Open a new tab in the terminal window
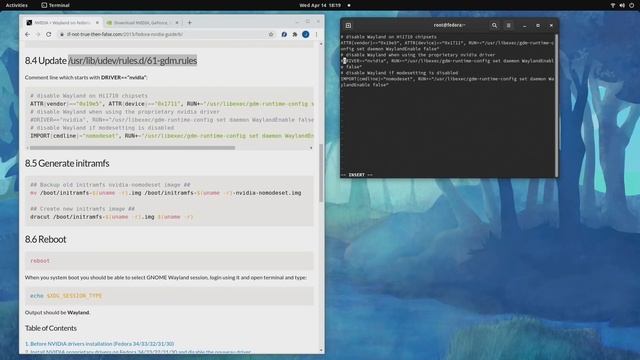This screenshot has width=640, height=360. pos(348,25)
